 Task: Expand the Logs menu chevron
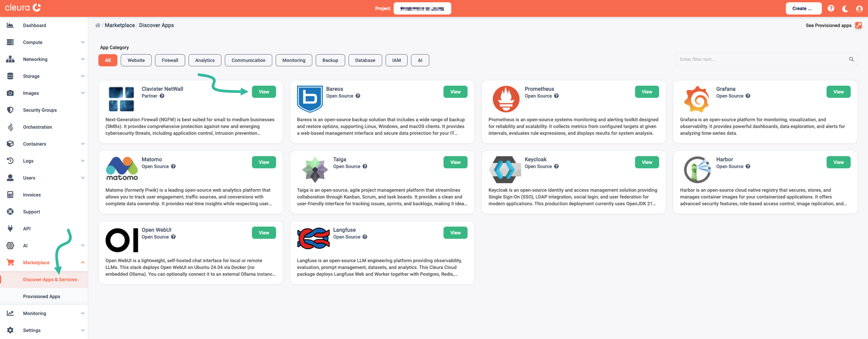pos(83,161)
